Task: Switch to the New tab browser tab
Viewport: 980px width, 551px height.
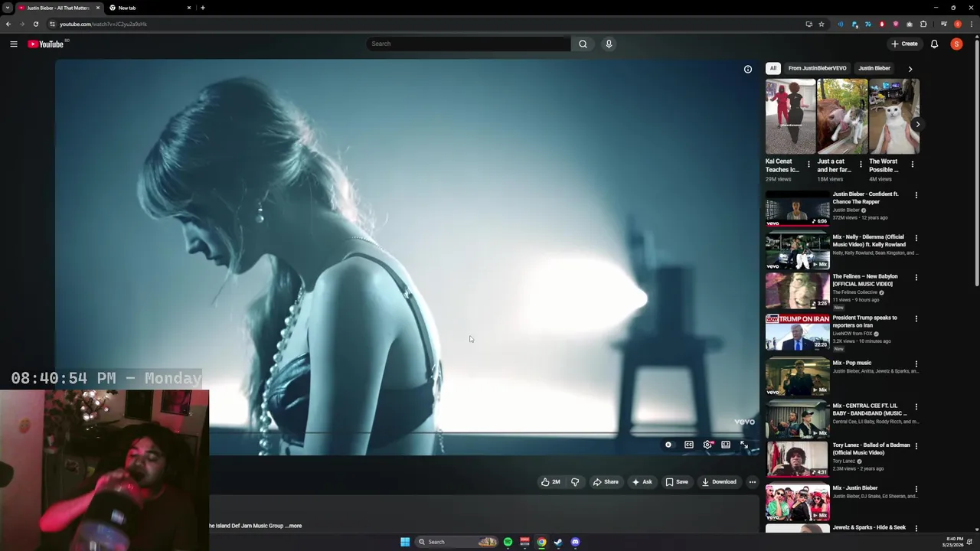Action: pos(150,8)
